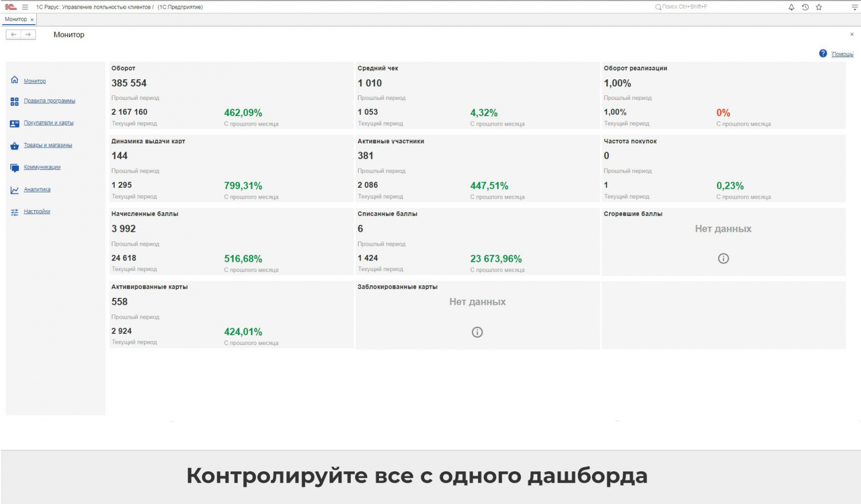Image resolution: width=861 pixels, height=504 pixels.
Task: Open favorites star icon in title bar
Action: click(819, 7)
